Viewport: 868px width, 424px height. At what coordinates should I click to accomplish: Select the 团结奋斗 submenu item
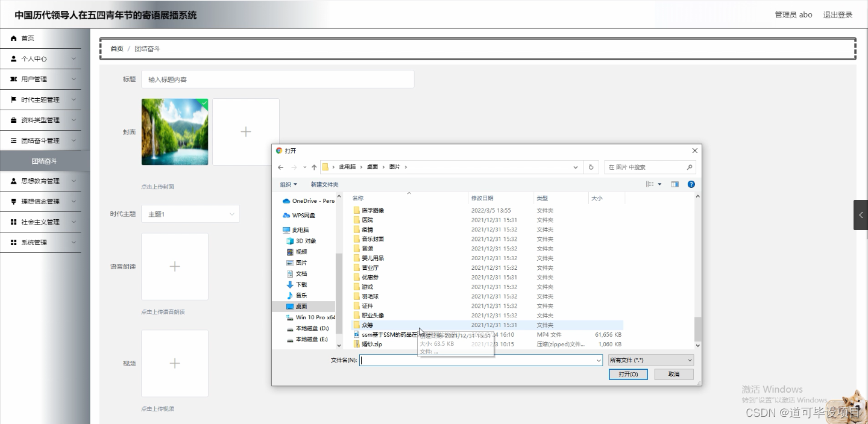(45, 161)
